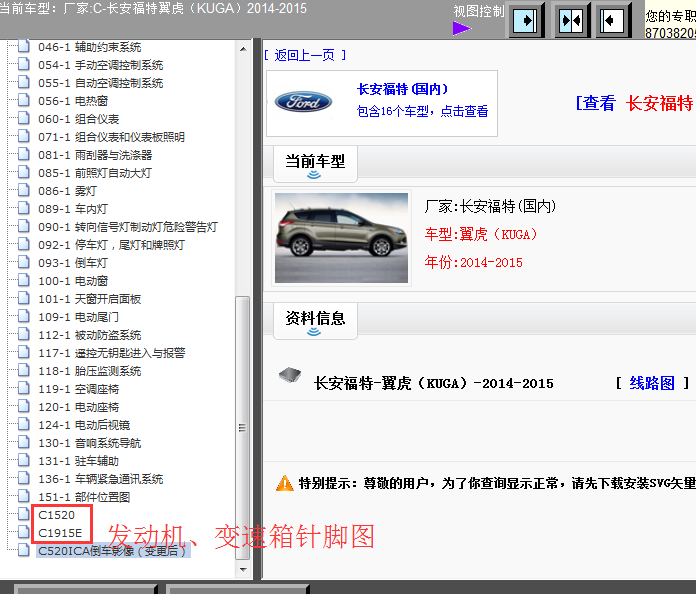696x594 pixels.
Task: Click document icon beside C1520
Action: click(x=24, y=514)
